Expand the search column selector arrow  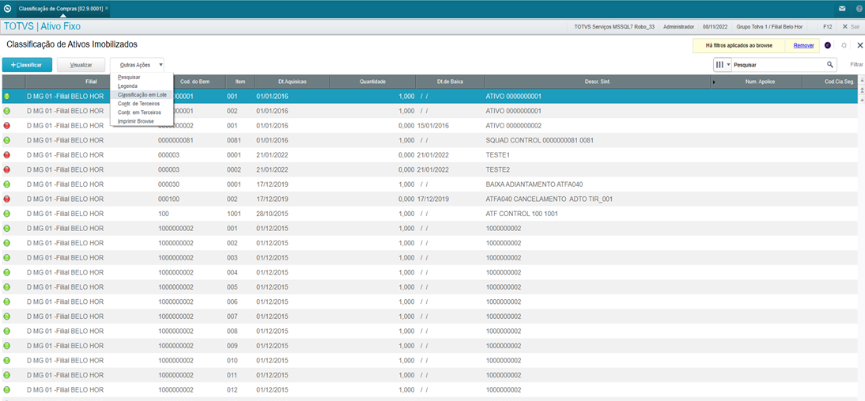(x=728, y=65)
